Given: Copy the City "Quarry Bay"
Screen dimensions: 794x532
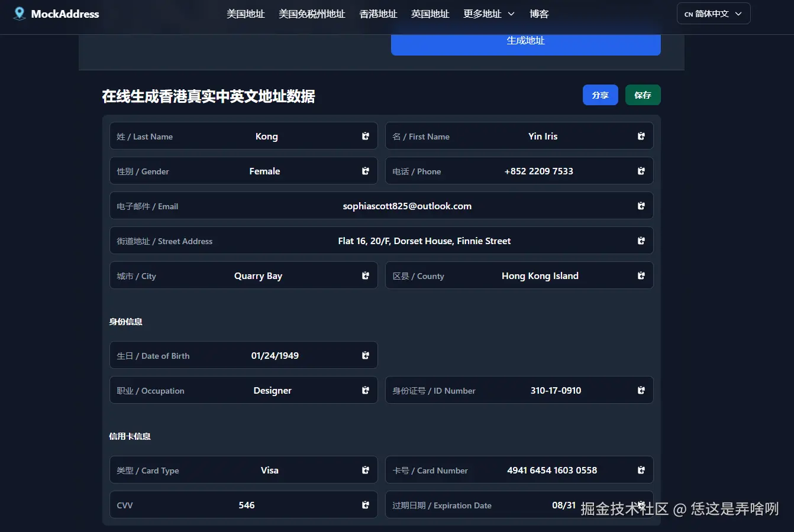Looking at the screenshot, I should click(x=365, y=275).
